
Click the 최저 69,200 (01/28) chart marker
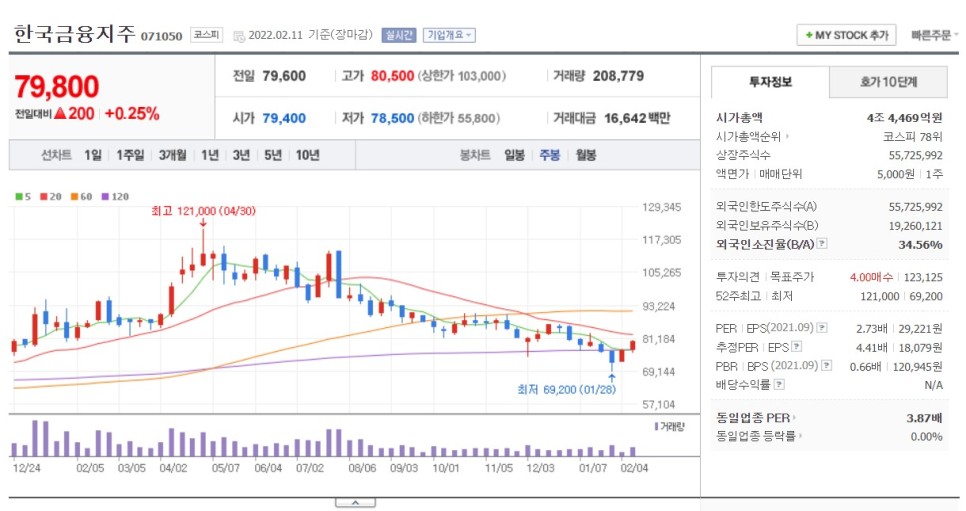tap(566, 390)
